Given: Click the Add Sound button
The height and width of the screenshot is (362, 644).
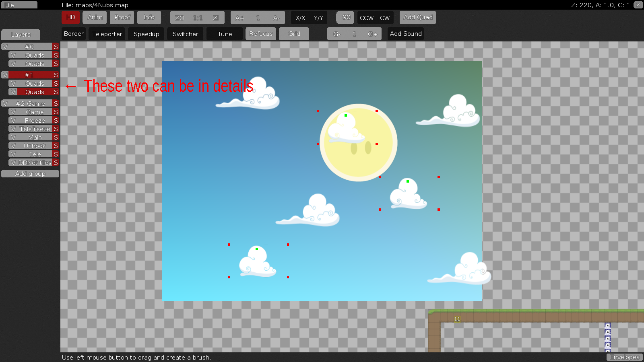Looking at the screenshot, I should [405, 34].
